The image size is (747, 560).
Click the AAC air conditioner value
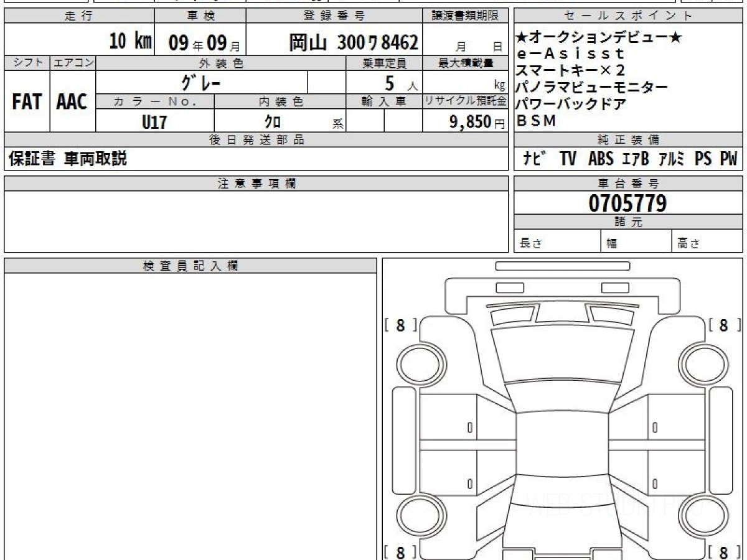coord(72,102)
